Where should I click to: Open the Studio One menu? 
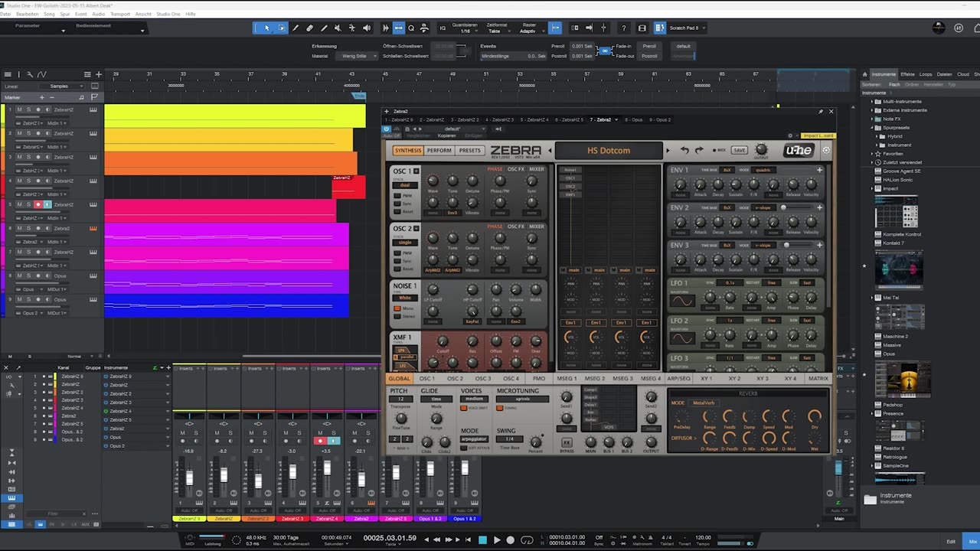click(168, 14)
